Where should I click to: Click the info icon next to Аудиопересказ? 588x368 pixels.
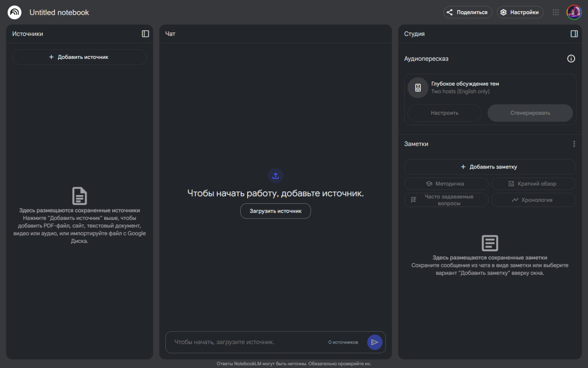[x=571, y=58]
